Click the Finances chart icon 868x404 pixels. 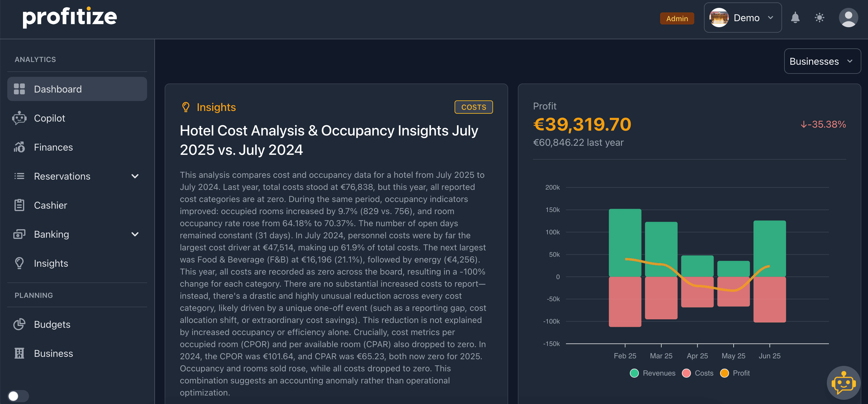pyautogui.click(x=19, y=147)
